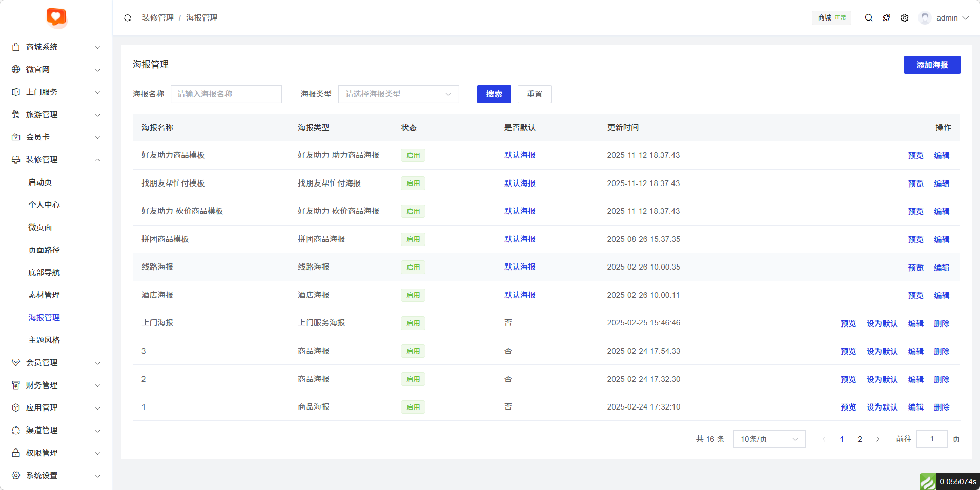Go to 主题风格 in sidebar
This screenshot has height=490, width=980.
(x=44, y=340)
